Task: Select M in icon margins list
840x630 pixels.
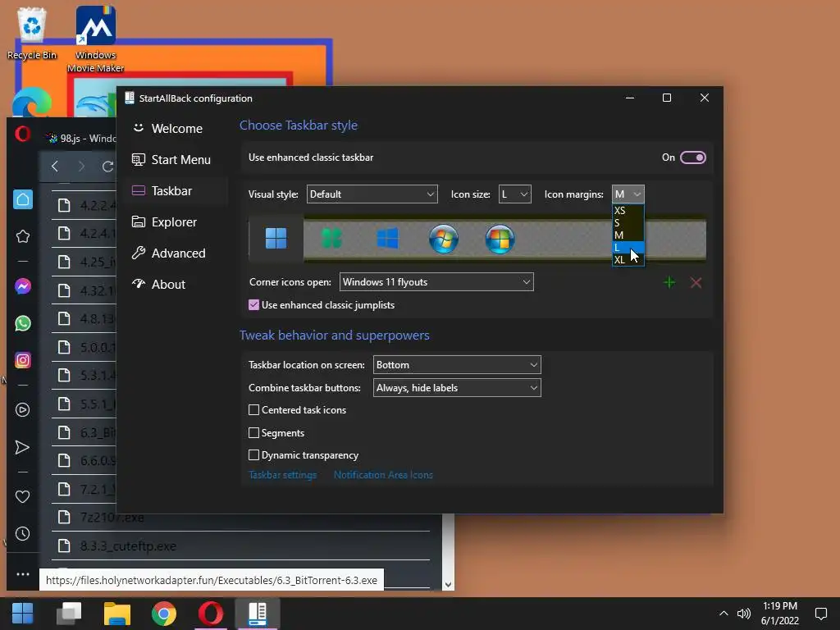Action: click(628, 235)
